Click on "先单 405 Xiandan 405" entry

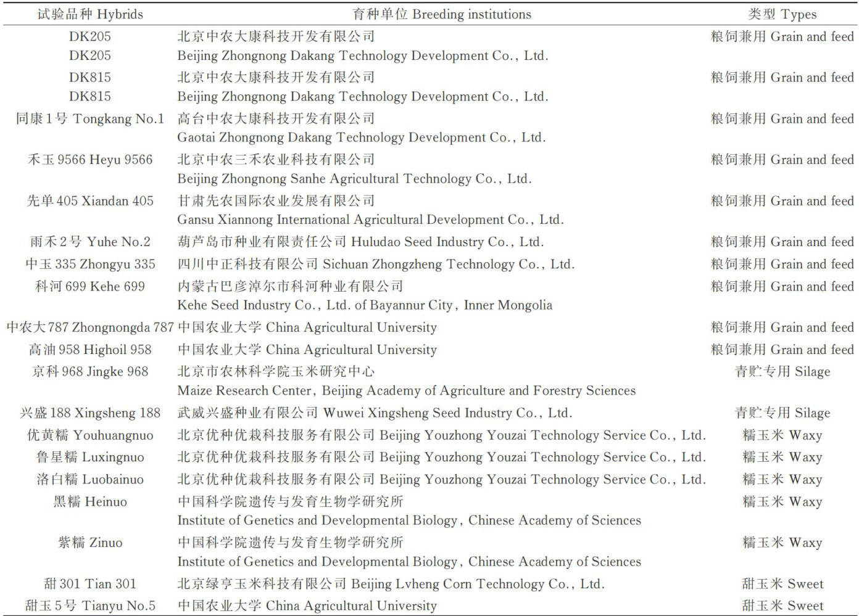click(90, 201)
